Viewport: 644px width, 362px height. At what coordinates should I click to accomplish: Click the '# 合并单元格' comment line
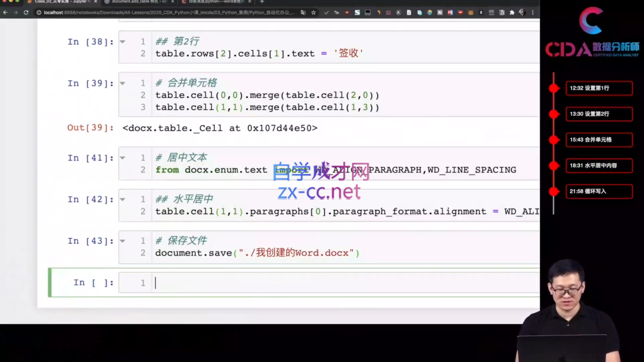coord(186,83)
